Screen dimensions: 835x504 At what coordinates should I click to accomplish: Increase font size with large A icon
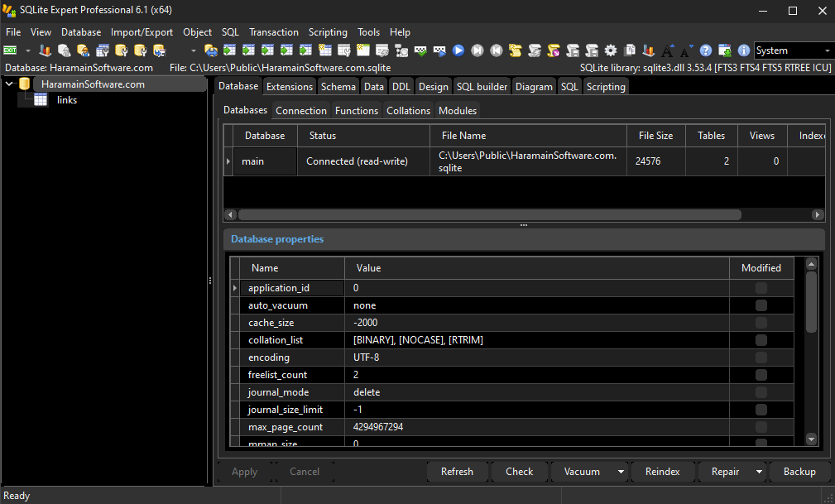[x=668, y=50]
